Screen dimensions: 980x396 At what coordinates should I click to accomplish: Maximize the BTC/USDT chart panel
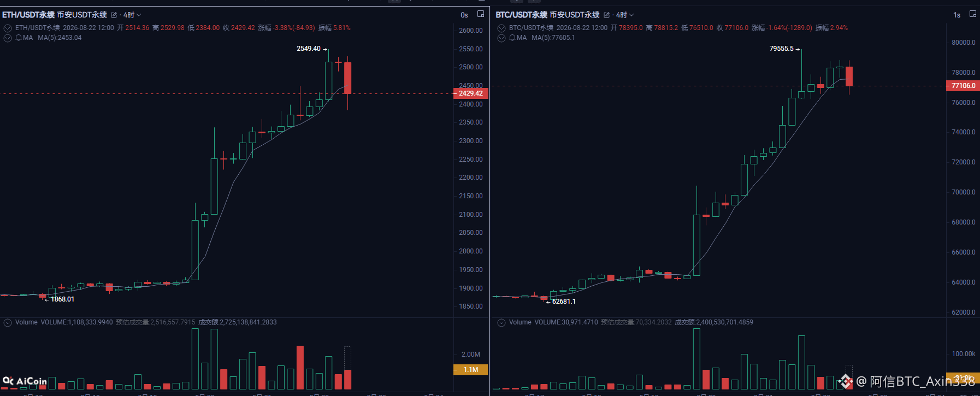pos(973,14)
